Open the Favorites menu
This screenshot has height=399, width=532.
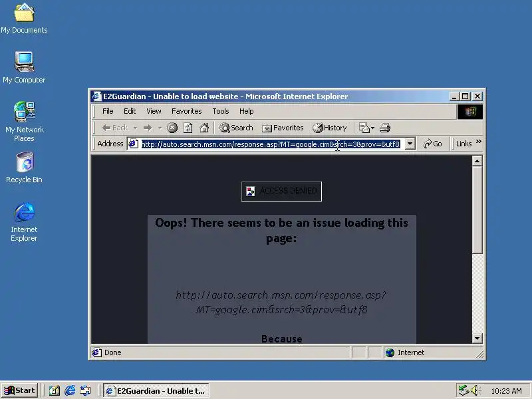point(187,111)
